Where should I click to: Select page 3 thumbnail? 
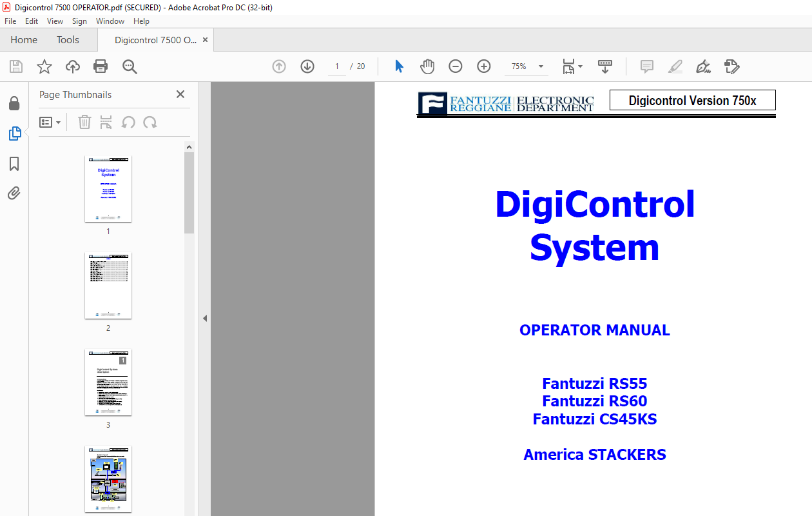tap(108, 382)
